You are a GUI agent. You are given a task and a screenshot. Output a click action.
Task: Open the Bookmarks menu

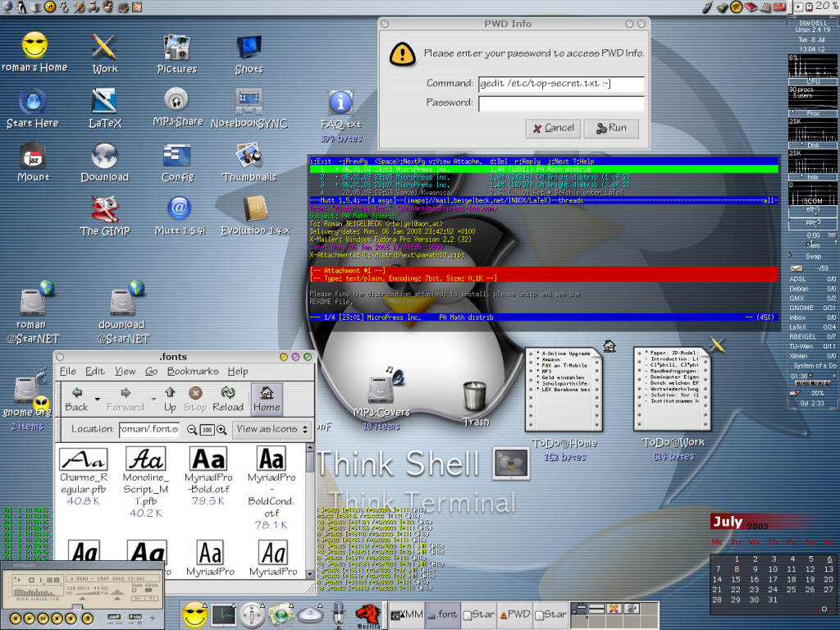[x=193, y=372]
